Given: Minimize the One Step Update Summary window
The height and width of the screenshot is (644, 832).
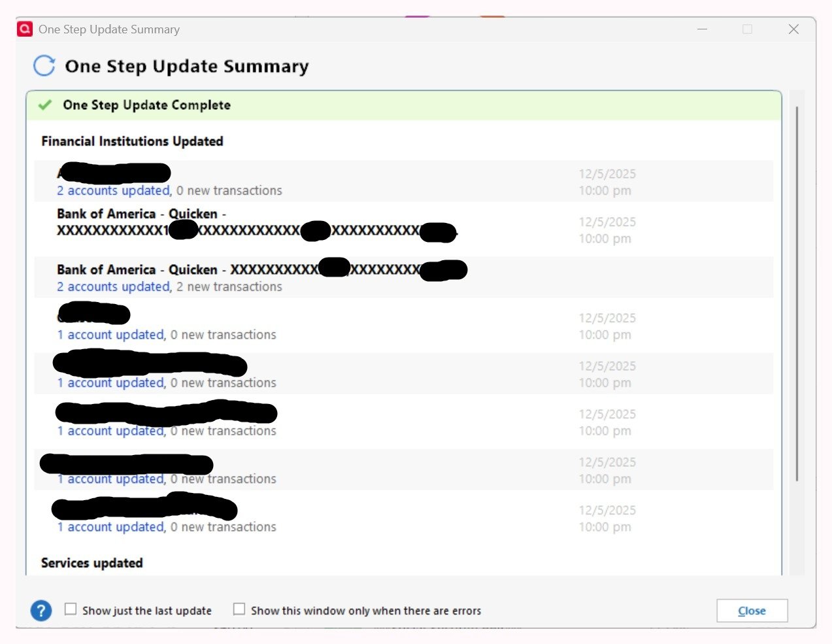Looking at the screenshot, I should [703, 29].
